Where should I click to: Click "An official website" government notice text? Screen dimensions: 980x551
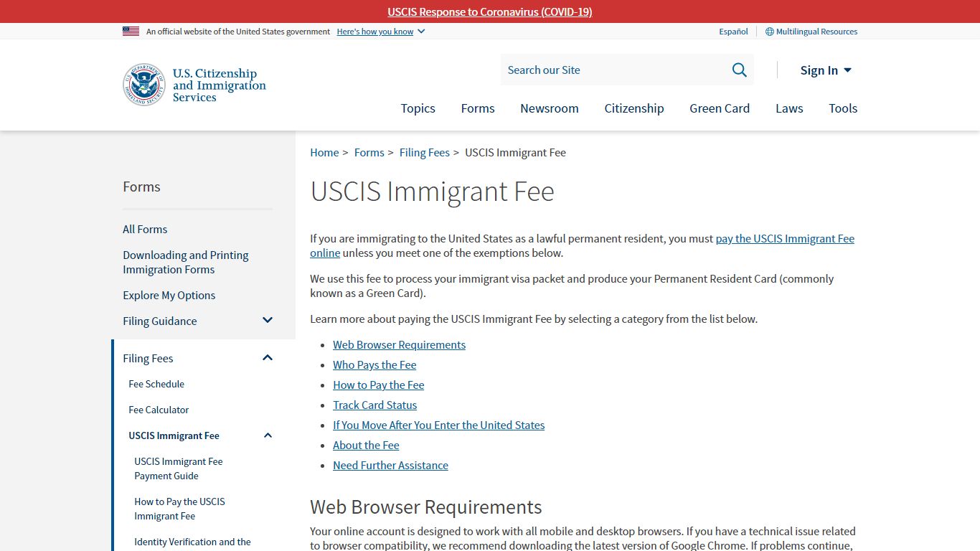tap(238, 32)
